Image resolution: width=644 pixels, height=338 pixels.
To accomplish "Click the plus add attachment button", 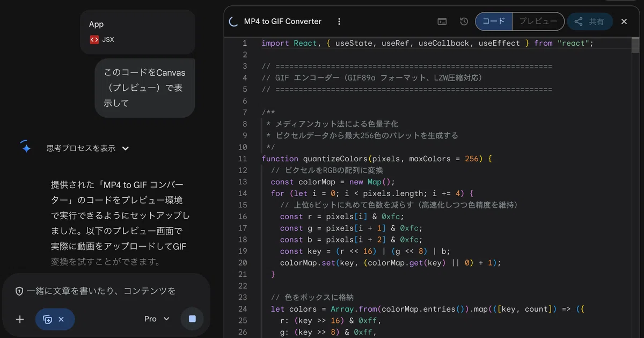I will [20, 319].
